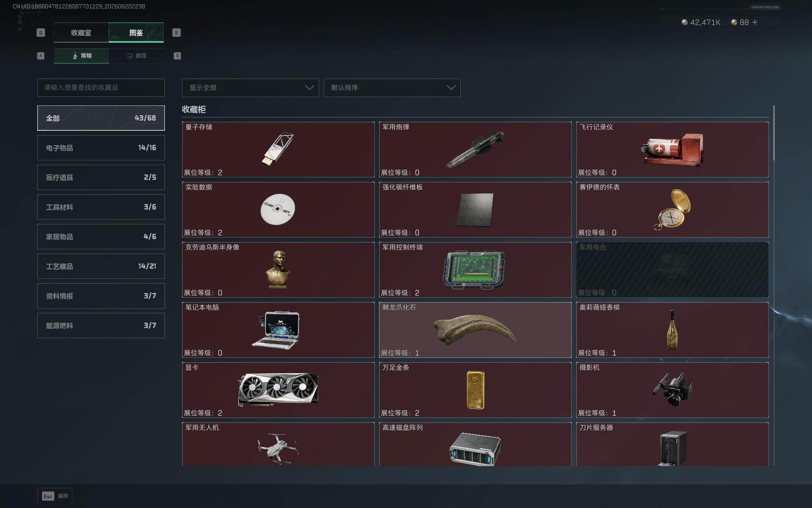Screen dimensions: 812x508
Task: Filter by 资料情报 category
Action: point(101,296)
